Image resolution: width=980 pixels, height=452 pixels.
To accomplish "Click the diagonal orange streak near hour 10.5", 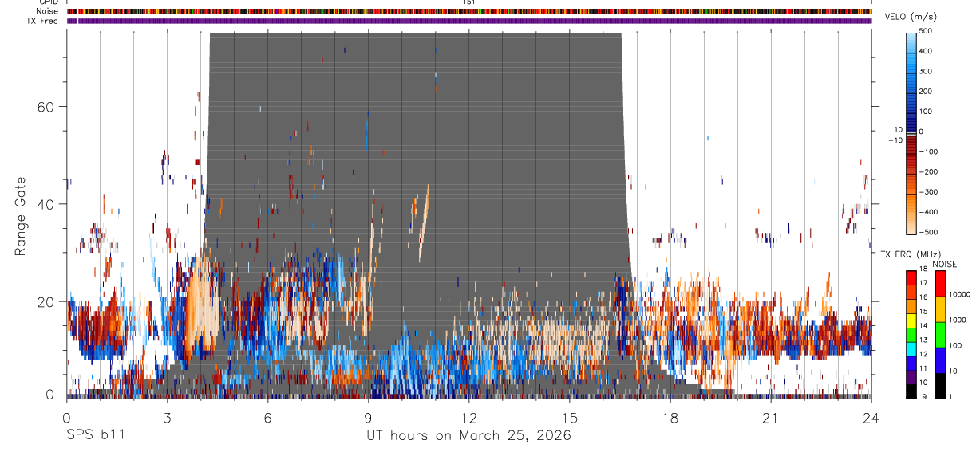I will pos(424,222).
